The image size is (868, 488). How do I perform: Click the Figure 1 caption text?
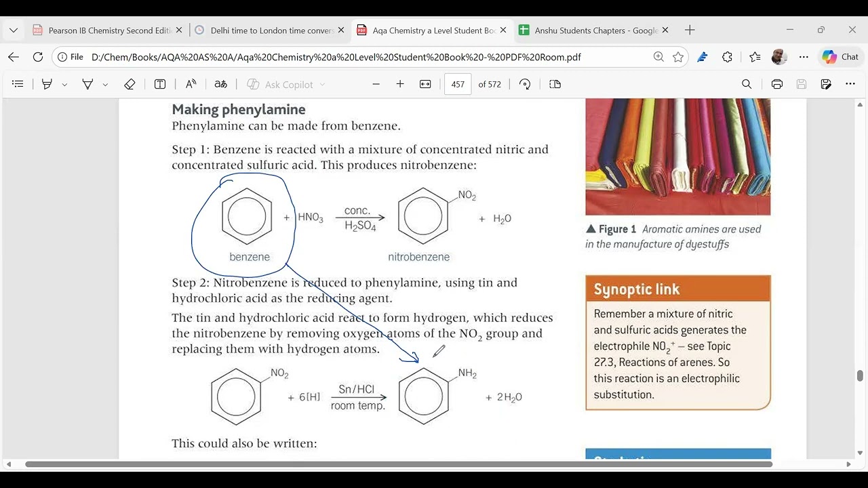[673, 237]
